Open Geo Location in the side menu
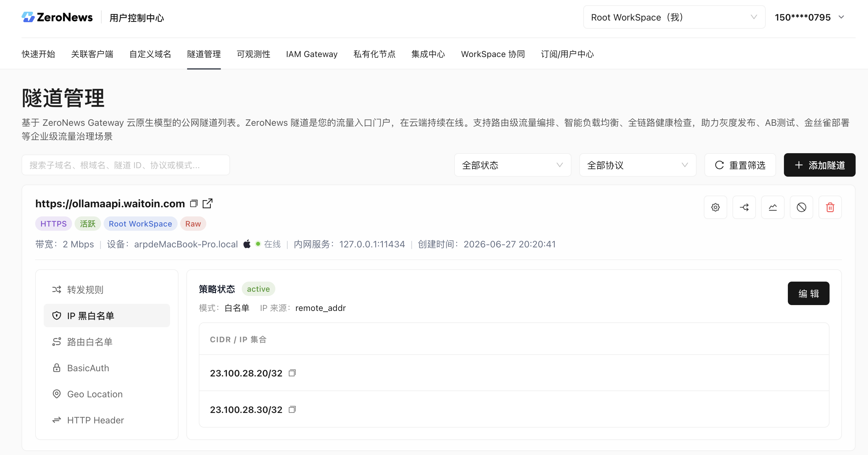This screenshot has height=455, width=868. [x=107, y=394]
